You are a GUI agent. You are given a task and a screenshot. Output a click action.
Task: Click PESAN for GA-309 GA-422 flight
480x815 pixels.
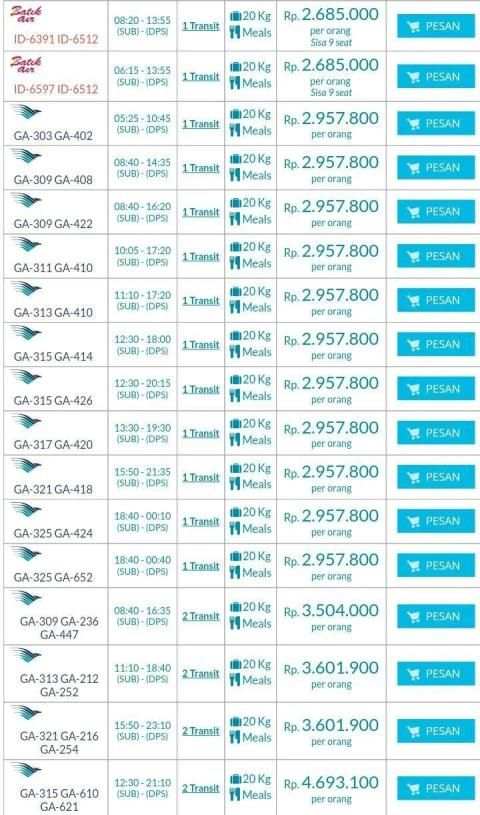pyautogui.click(x=436, y=212)
